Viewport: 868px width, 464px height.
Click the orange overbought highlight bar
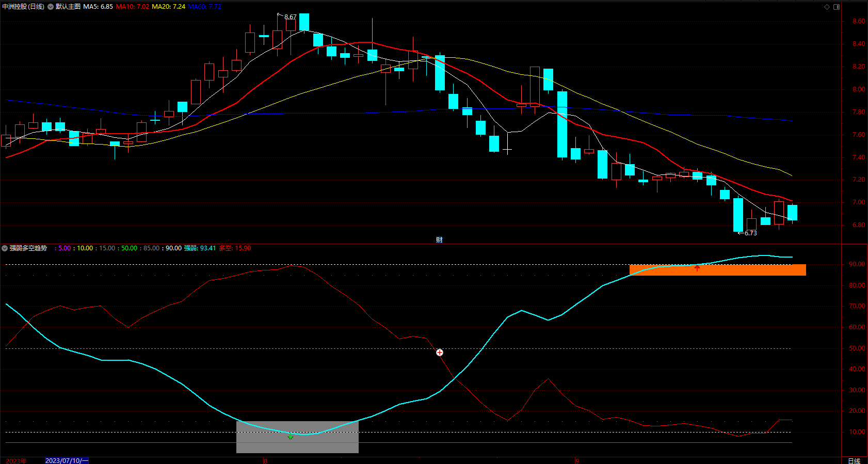[x=718, y=270]
